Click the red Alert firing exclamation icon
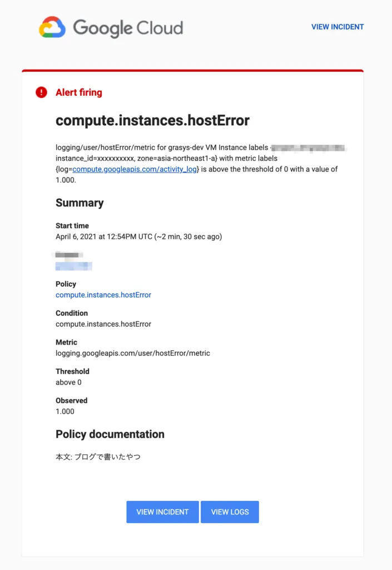Viewport: 392px width, 570px height. tap(41, 92)
